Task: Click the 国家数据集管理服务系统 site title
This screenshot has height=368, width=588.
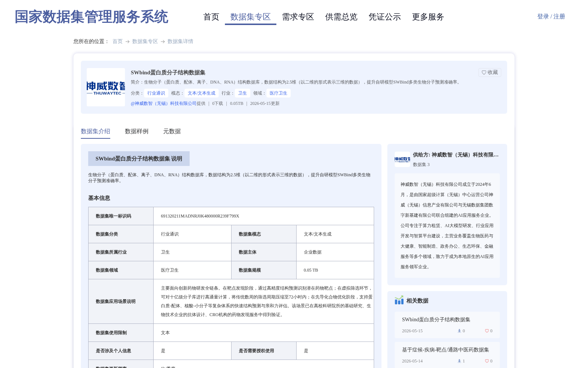Action: [92, 17]
